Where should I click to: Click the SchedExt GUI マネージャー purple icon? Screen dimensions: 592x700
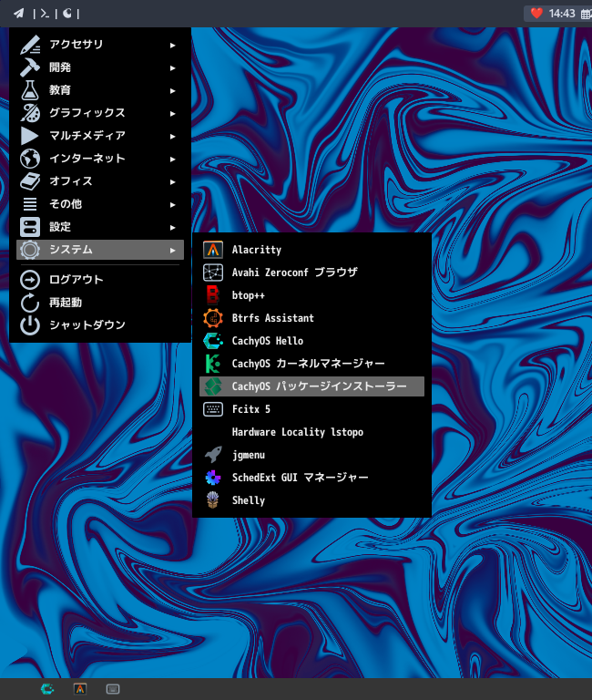213,478
